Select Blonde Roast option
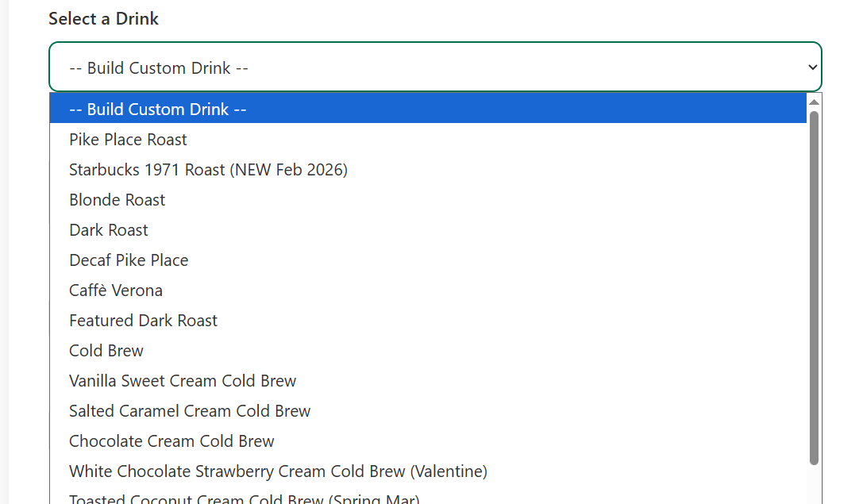Screen dimensions: 859x504 [x=117, y=199]
